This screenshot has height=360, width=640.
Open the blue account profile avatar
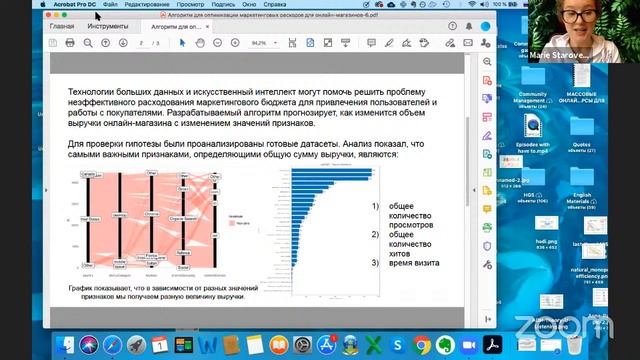pos(485,26)
